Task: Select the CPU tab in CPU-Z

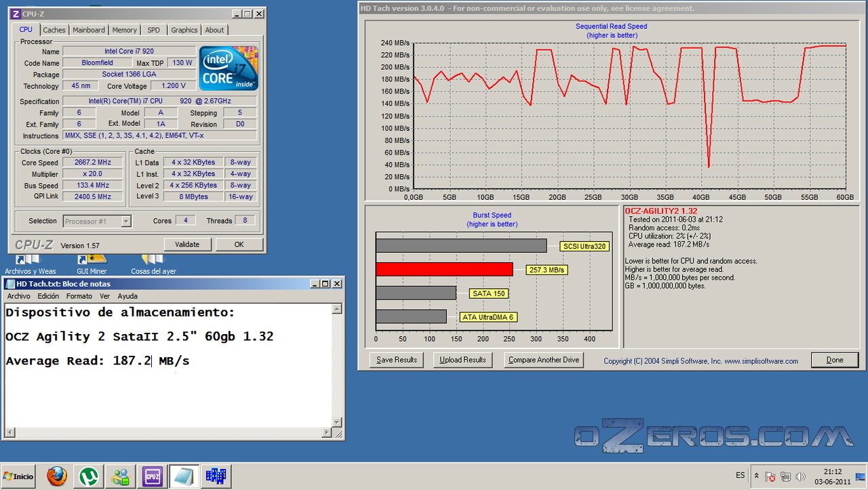Action: [26, 29]
